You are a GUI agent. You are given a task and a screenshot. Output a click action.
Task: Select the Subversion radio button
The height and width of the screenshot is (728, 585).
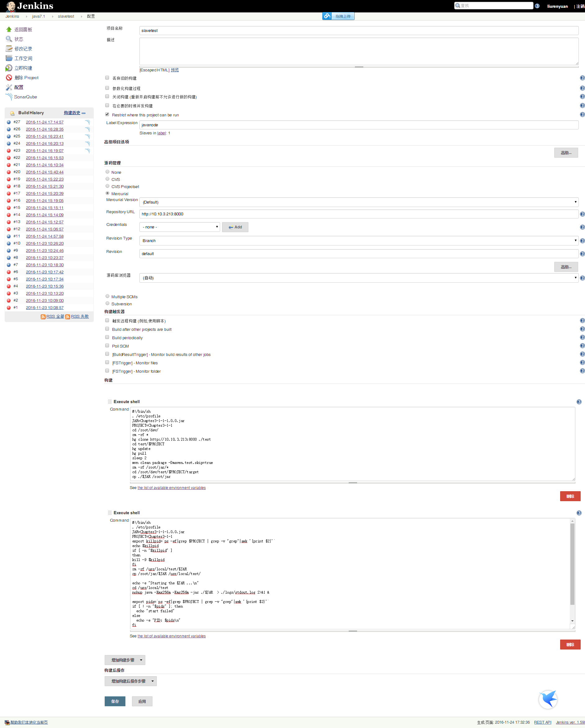tap(107, 303)
